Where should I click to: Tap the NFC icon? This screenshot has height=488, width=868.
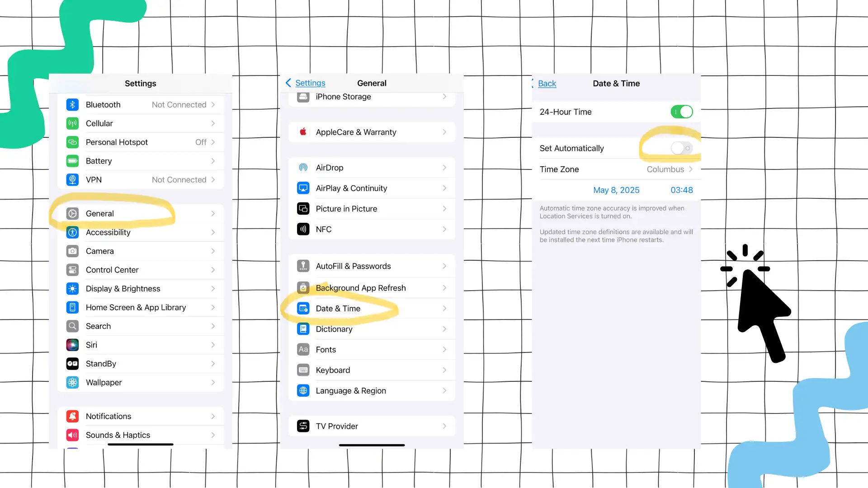(x=303, y=229)
